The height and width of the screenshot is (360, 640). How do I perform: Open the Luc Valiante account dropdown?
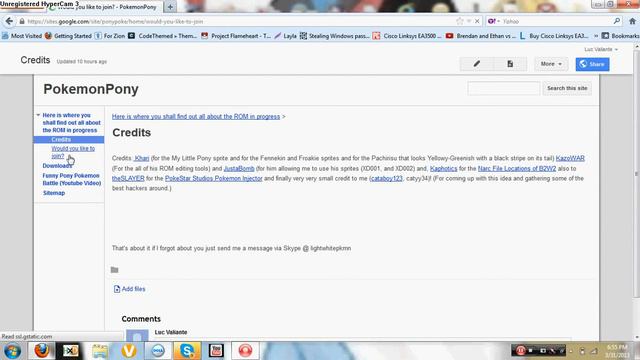[601, 49]
